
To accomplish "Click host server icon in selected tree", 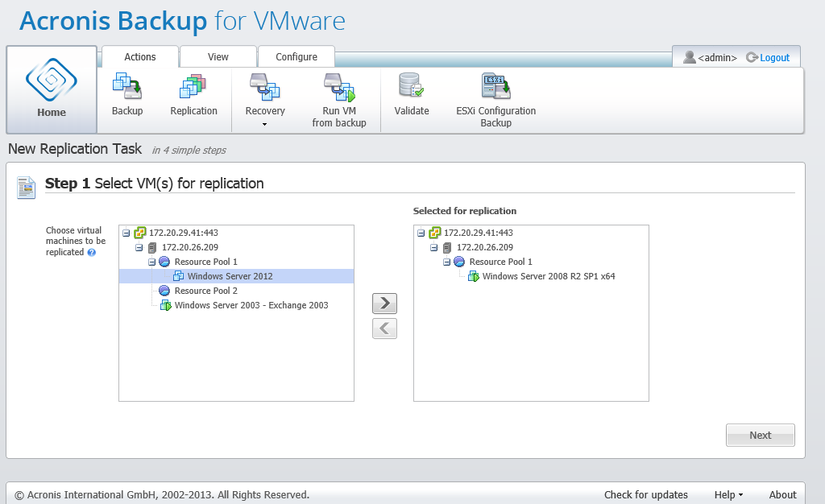I will (x=447, y=247).
